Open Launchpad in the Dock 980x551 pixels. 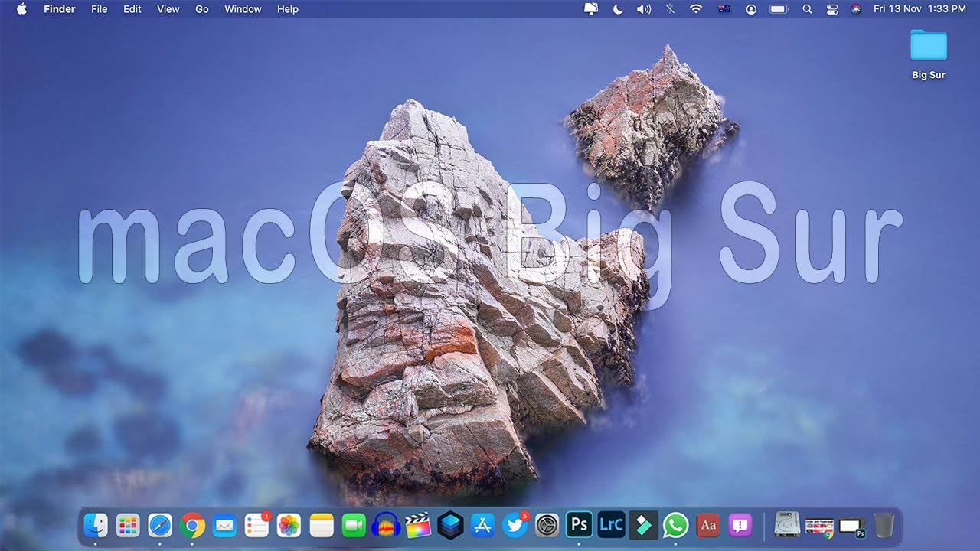click(128, 525)
